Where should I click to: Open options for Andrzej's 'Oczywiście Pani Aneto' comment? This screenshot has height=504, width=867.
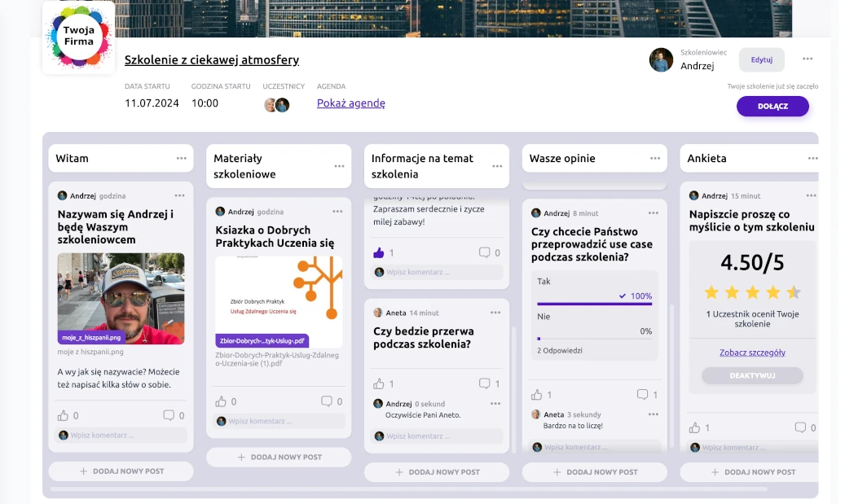[495, 403]
